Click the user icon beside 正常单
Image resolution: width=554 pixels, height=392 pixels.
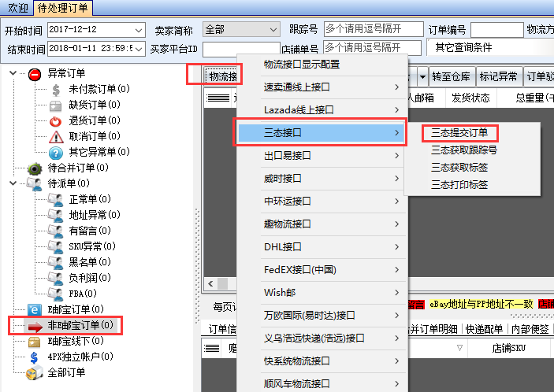click(x=55, y=200)
